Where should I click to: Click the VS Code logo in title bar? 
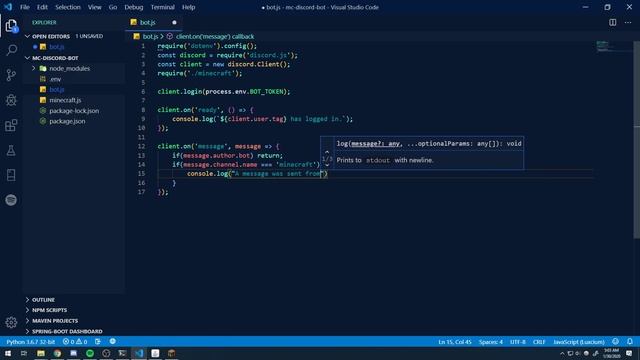(x=8, y=7)
